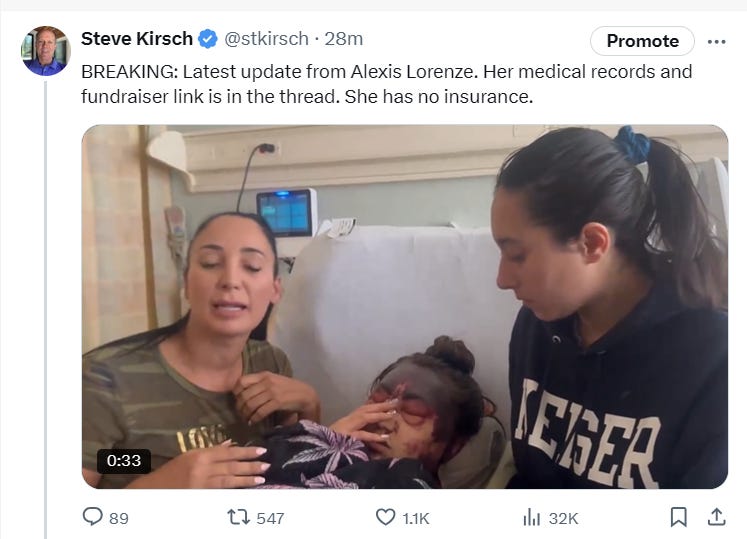Click the 89 replies count

(x=119, y=518)
